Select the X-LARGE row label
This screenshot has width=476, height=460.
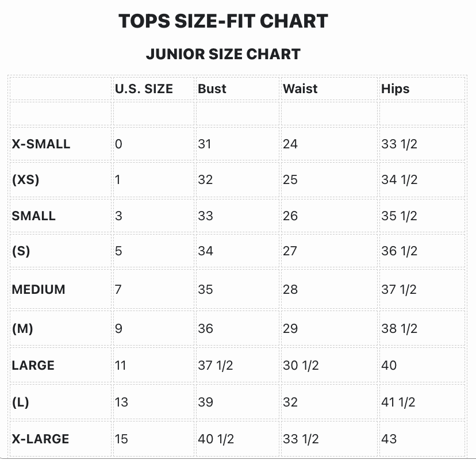(x=40, y=439)
